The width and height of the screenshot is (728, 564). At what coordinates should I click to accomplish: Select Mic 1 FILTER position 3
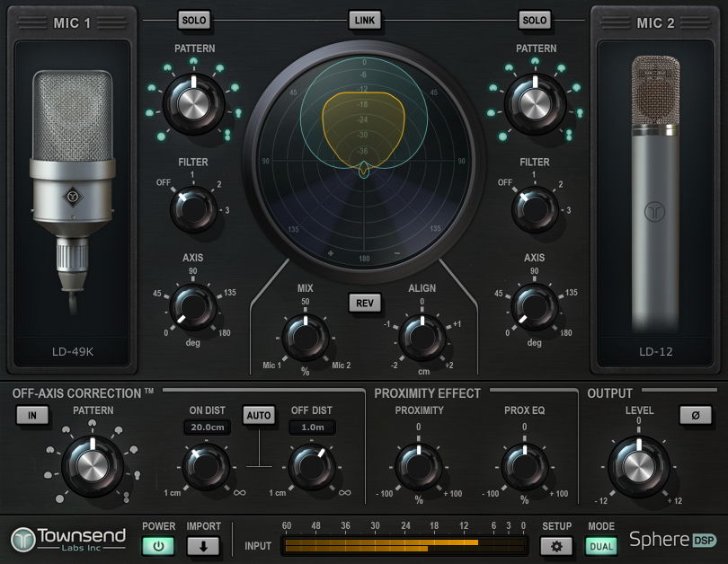227,210
